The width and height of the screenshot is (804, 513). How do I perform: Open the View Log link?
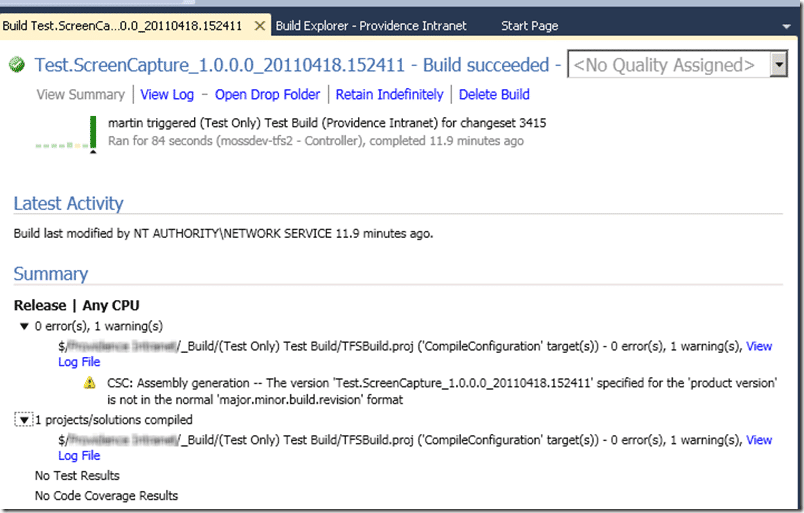167,94
